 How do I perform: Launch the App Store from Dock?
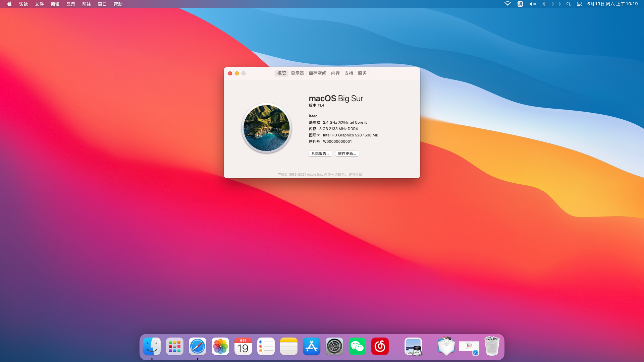(312, 346)
